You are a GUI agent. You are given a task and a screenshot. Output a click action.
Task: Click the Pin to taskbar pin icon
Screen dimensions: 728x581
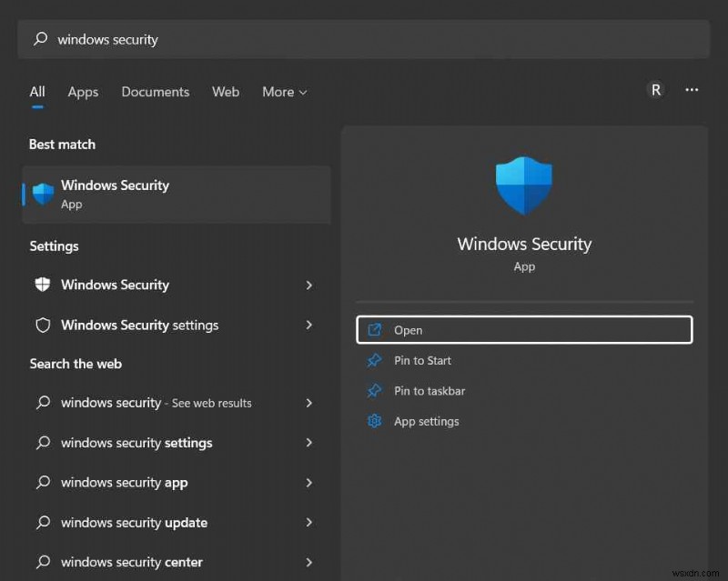pyautogui.click(x=375, y=391)
